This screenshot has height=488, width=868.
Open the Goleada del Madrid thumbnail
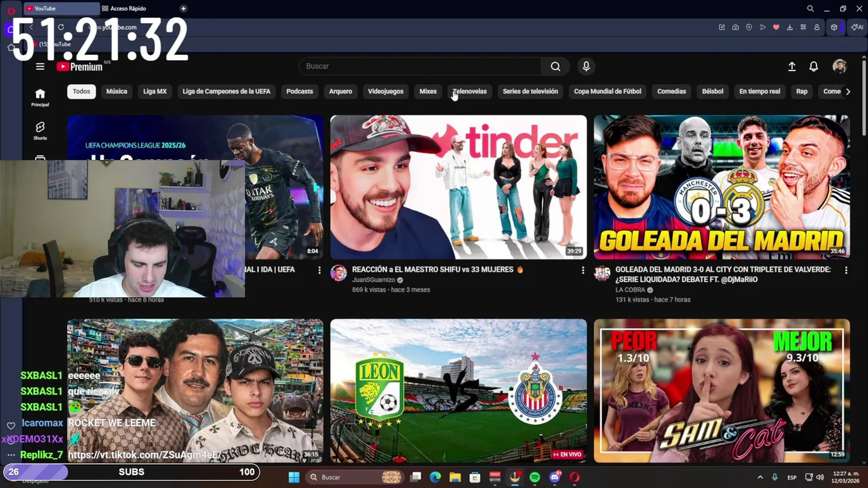point(722,187)
